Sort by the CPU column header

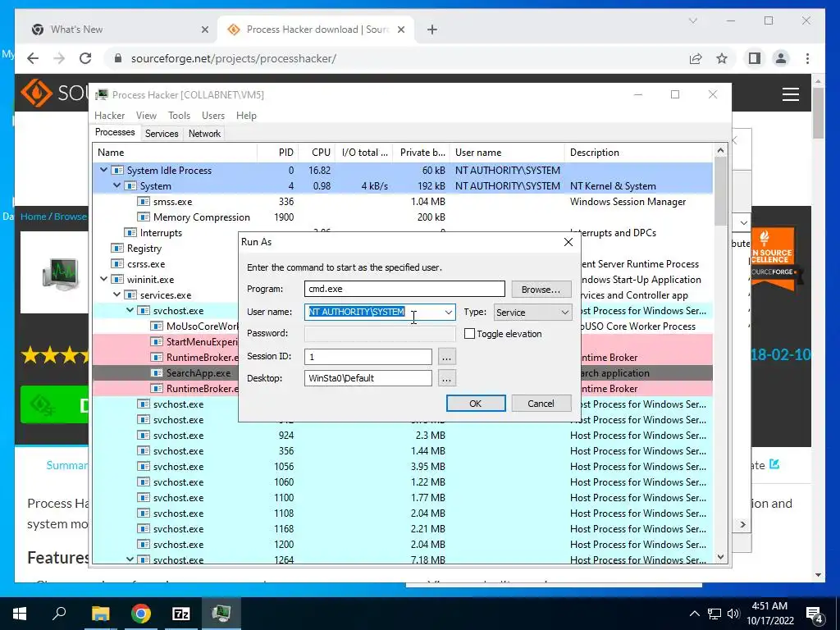pyautogui.click(x=317, y=153)
